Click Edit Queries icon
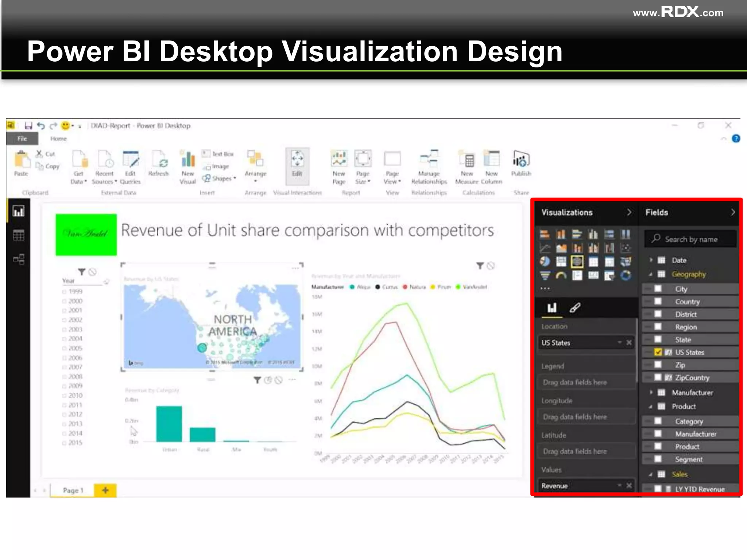The image size is (747, 560). [131, 159]
